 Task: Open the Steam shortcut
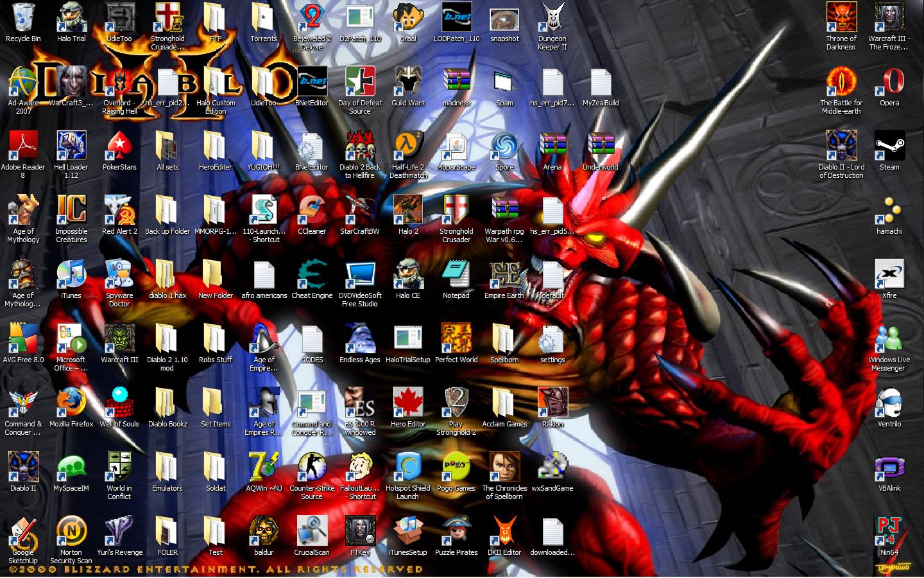(889, 146)
